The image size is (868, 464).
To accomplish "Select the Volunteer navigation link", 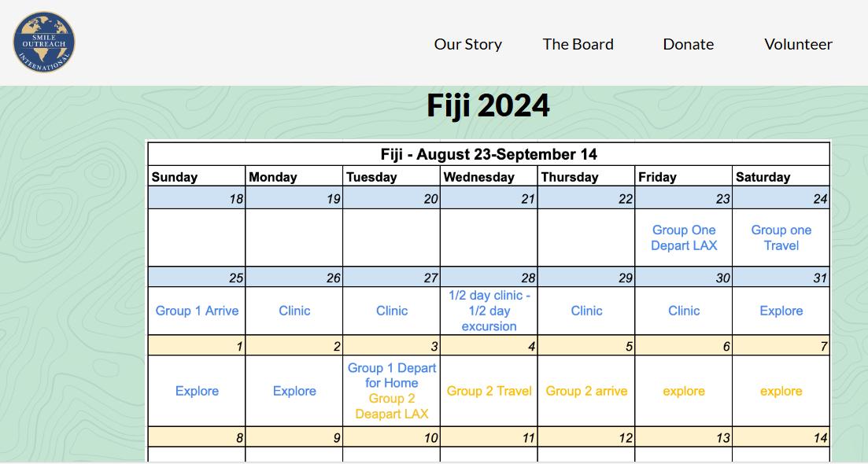I will click(x=798, y=44).
